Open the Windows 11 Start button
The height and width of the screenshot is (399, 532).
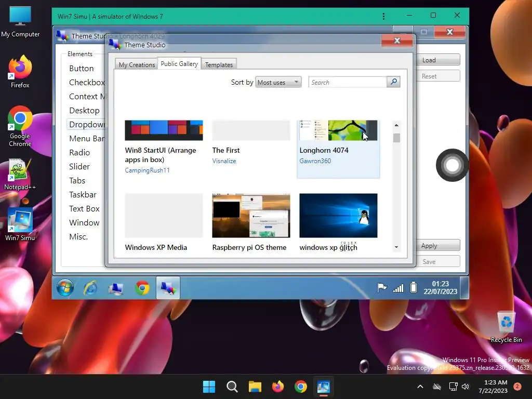pos(209,387)
